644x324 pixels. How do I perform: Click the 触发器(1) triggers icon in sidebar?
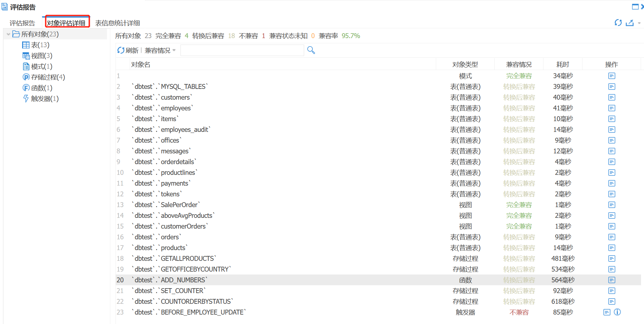click(26, 98)
